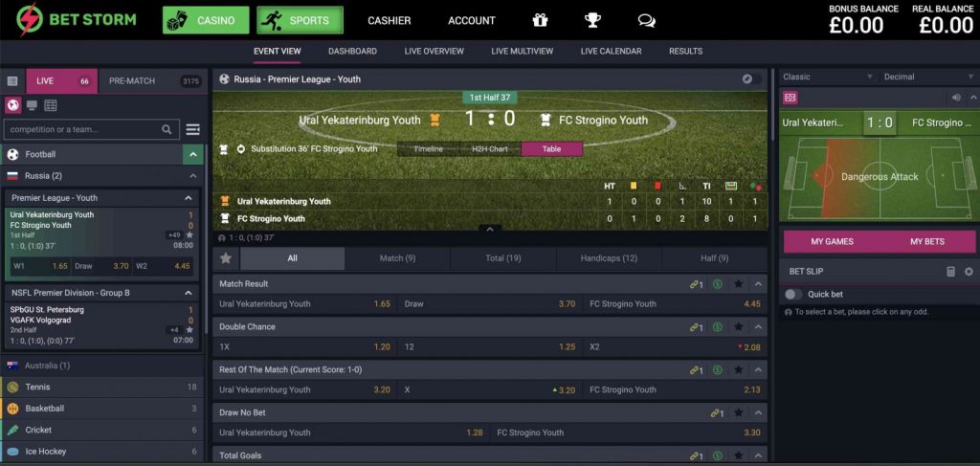Click the competition or team search field

click(x=82, y=129)
